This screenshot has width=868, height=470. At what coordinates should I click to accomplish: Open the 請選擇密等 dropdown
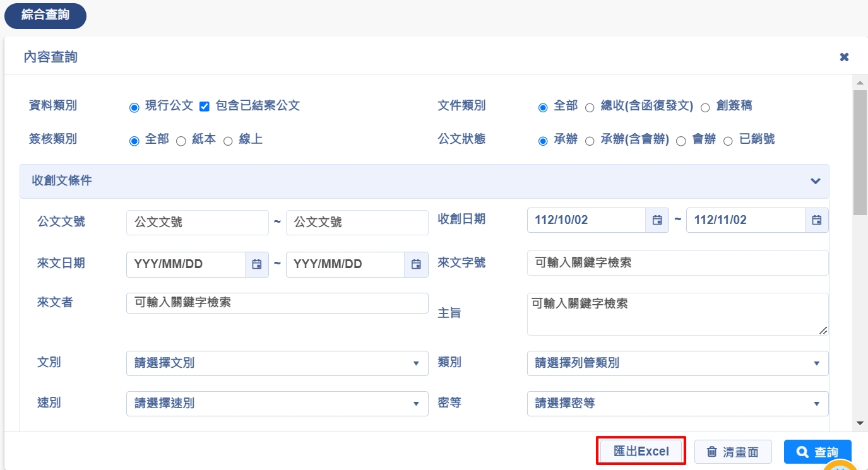[x=677, y=404]
